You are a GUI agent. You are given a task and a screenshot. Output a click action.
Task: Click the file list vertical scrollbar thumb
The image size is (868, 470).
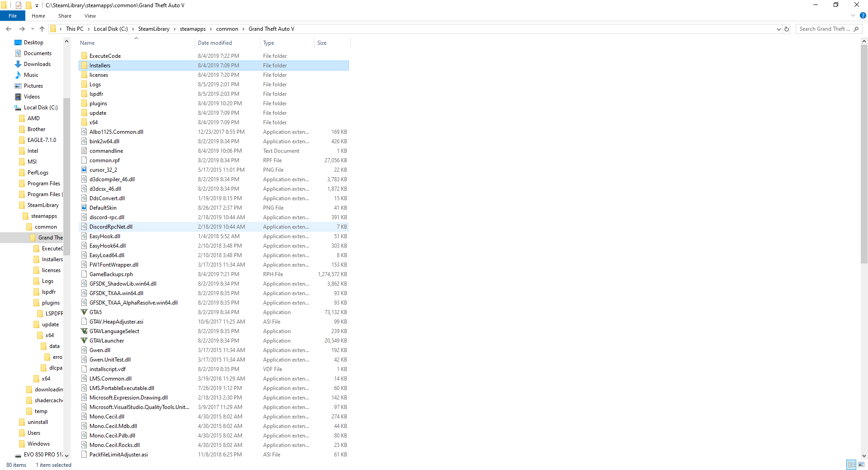tap(864, 154)
